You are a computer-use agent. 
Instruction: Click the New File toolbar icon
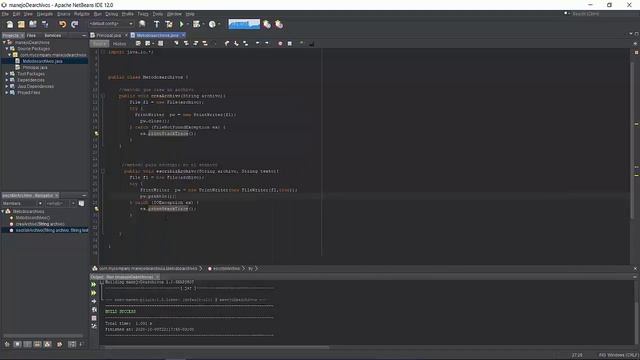(x=10, y=24)
